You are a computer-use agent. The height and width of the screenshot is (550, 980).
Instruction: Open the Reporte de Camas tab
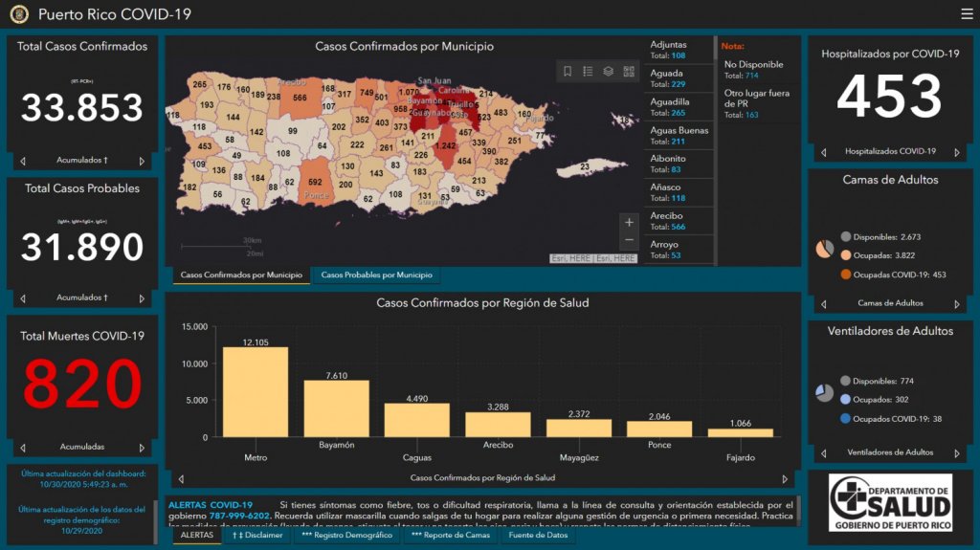[449, 536]
